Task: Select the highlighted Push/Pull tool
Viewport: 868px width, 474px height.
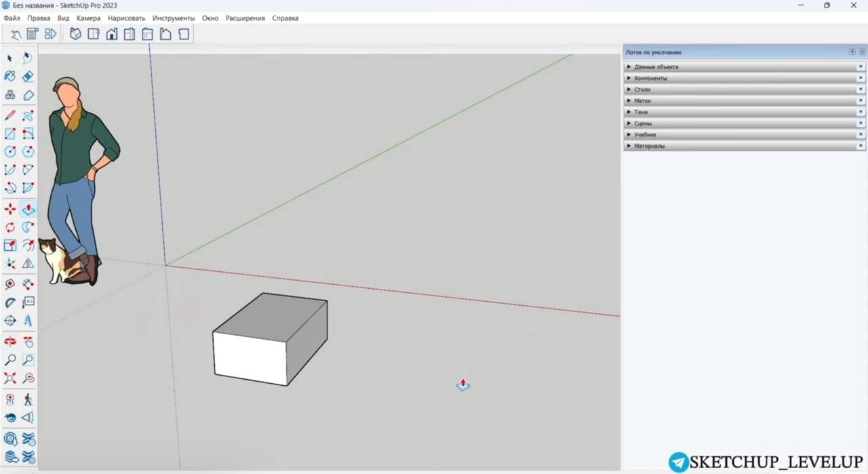Action: click(28, 209)
